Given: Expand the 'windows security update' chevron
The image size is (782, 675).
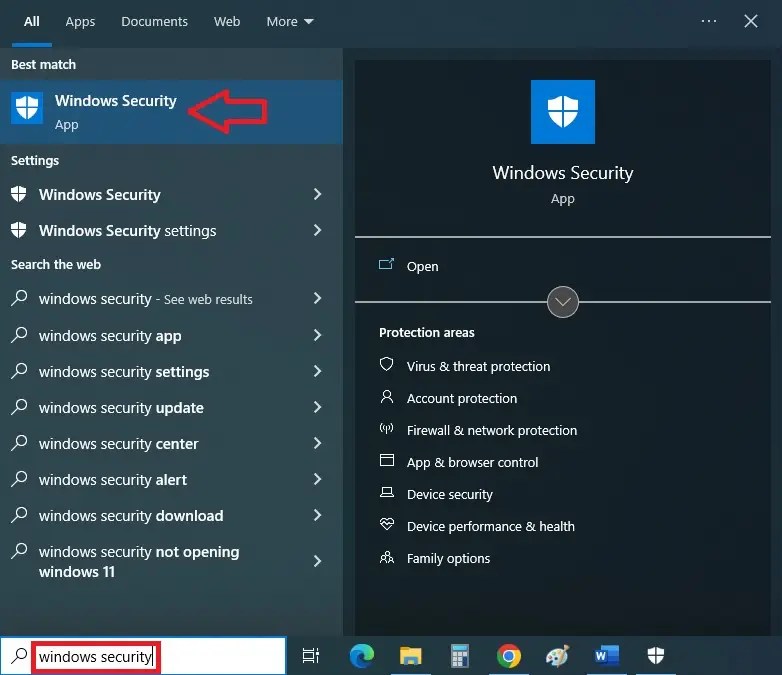Looking at the screenshot, I should tap(317, 407).
